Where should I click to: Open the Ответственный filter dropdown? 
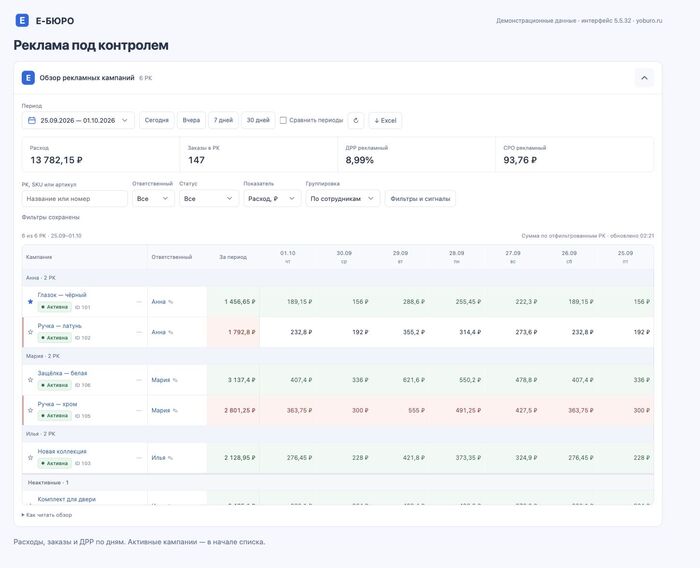(x=153, y=198)
